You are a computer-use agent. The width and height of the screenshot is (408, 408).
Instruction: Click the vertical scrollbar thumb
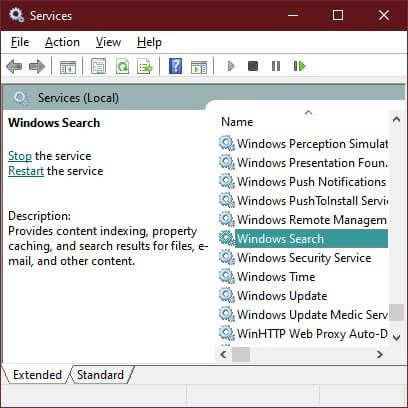coord(396,312)
